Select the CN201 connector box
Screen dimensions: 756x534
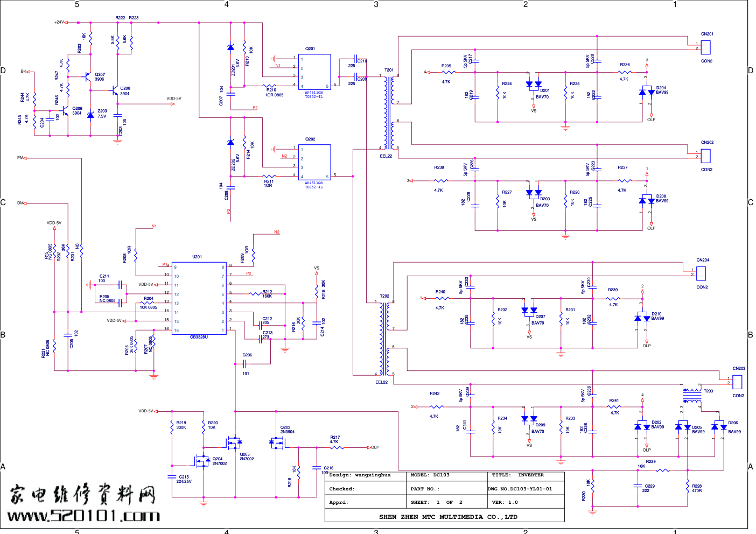click(705, 47)
